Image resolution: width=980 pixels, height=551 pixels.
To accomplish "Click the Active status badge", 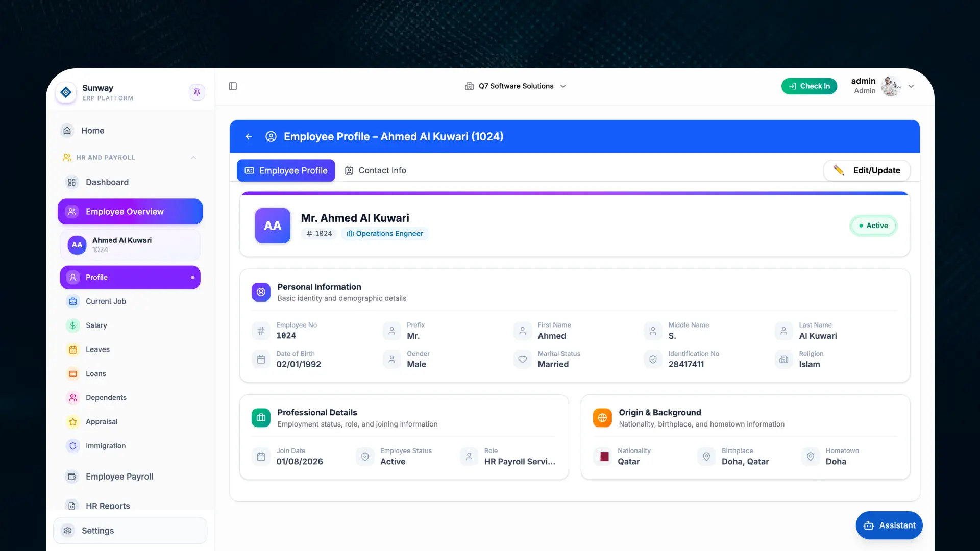I will [x=873, y=226].
